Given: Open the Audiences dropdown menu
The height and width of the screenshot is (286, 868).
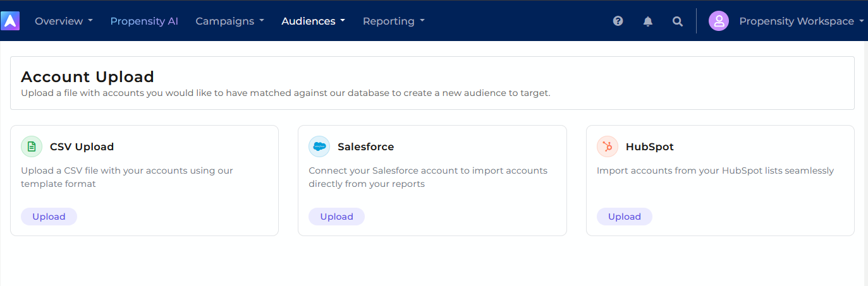Looking at the screenshot, I should (314, 21).
